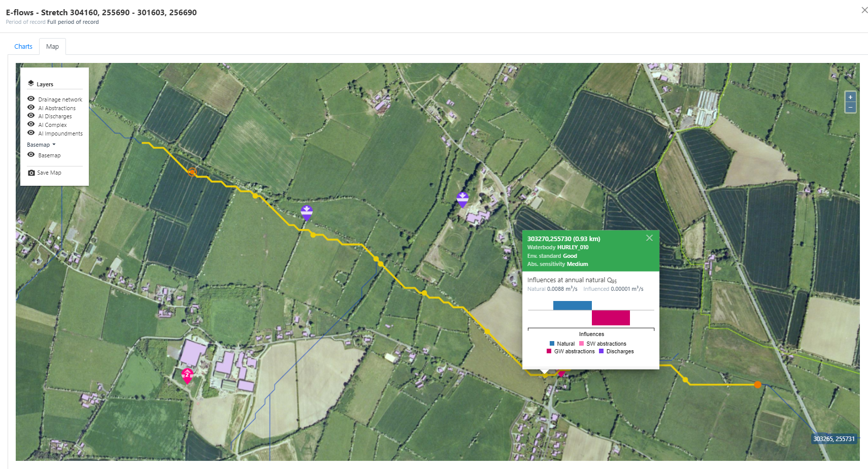Expand the Basemap dropdown
The height and width of the screenshot is (469, 868).
(x=41, y=145)
